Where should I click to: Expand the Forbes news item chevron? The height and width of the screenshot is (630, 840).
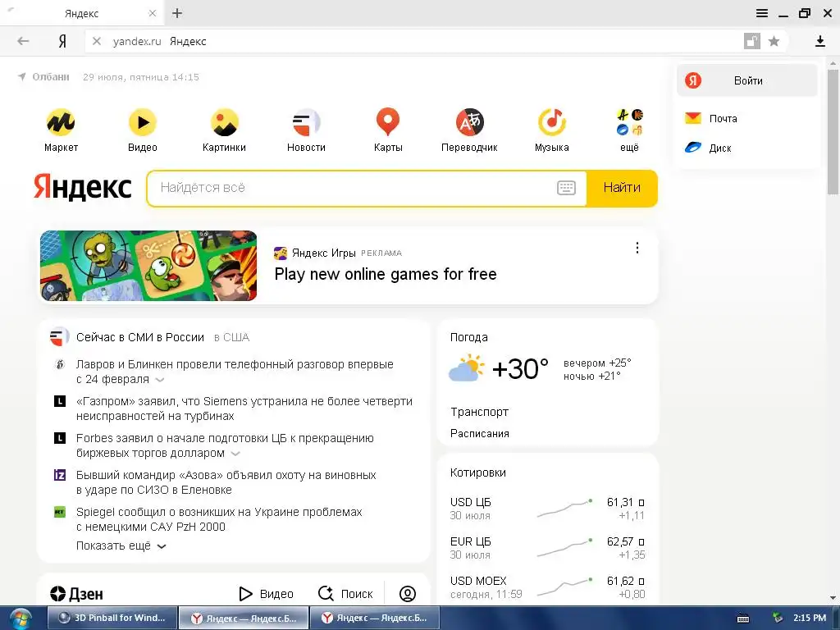pyautogui.click(x=235, y=454)
